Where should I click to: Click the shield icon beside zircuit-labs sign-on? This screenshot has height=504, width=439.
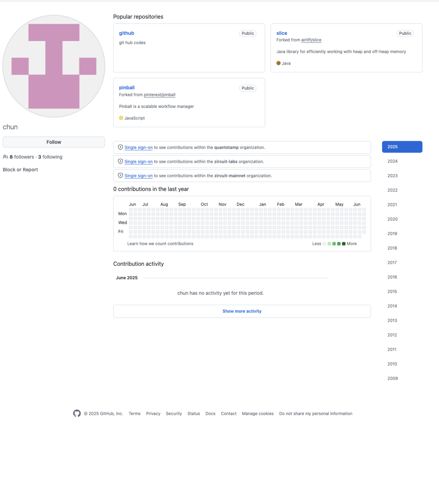pyautogui.click(x=120, y=161)
